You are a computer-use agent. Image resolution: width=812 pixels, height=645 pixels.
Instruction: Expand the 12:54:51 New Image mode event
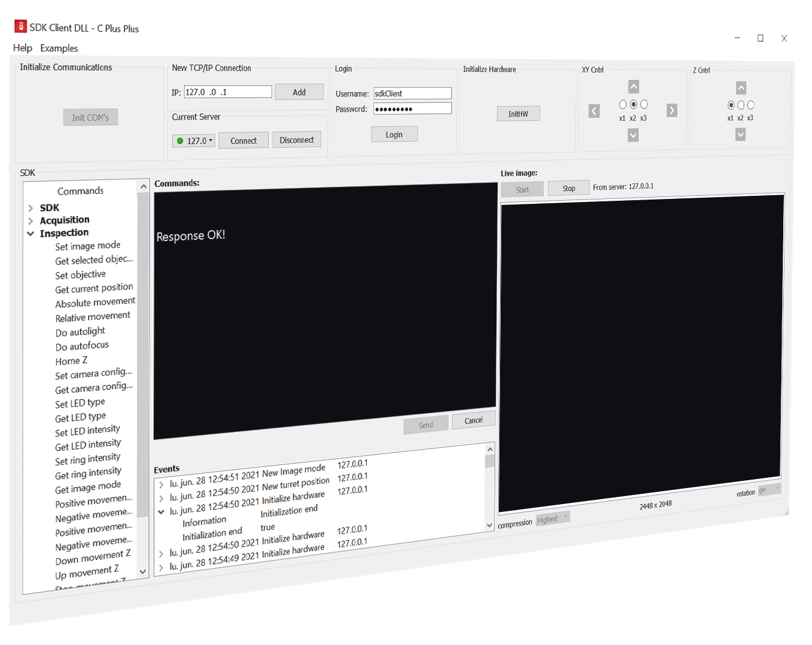click(x=161, y=485)
